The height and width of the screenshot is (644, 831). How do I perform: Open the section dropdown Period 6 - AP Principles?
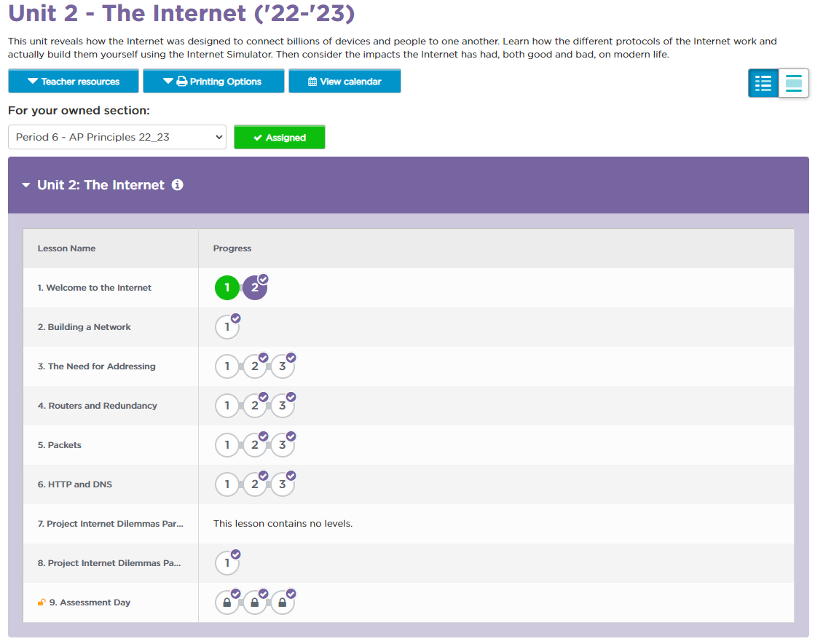coord(117,137)
